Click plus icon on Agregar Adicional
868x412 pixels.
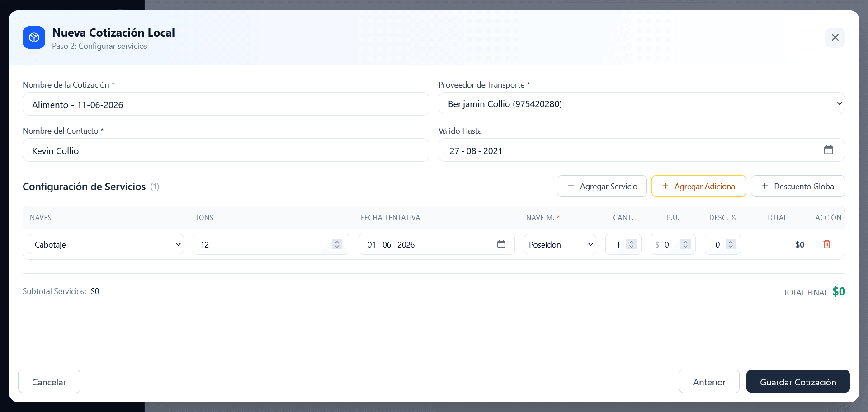coord(665,186)
